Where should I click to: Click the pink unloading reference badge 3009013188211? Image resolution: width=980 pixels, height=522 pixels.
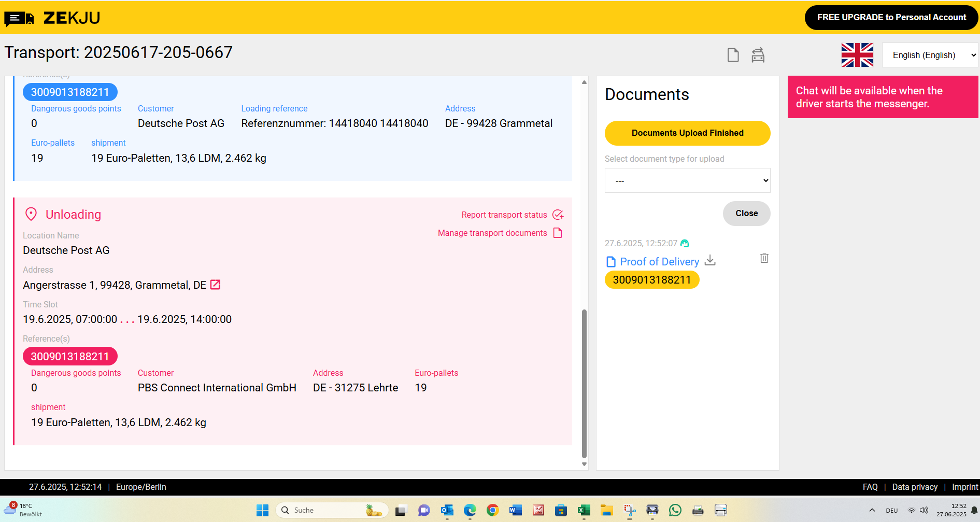(x=70, y=357)
